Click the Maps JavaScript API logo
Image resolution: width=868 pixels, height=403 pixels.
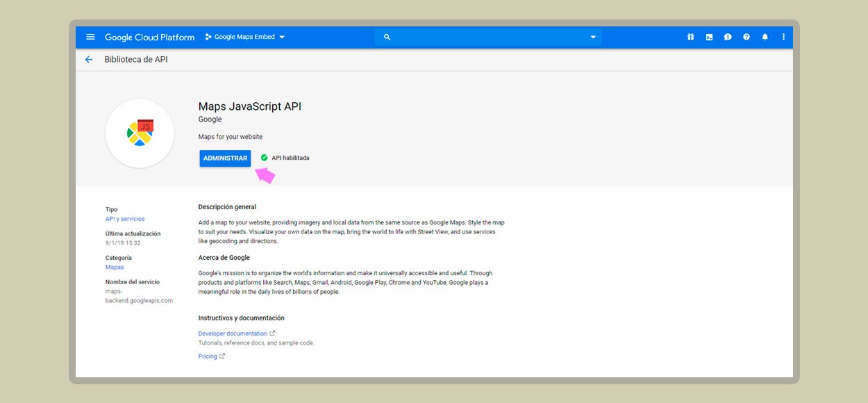pyautogui.click(x=140, y=133)
